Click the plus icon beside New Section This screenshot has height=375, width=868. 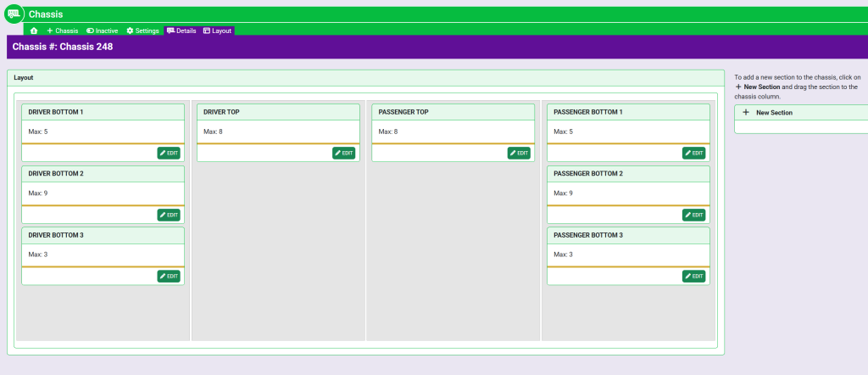[746, 112]
